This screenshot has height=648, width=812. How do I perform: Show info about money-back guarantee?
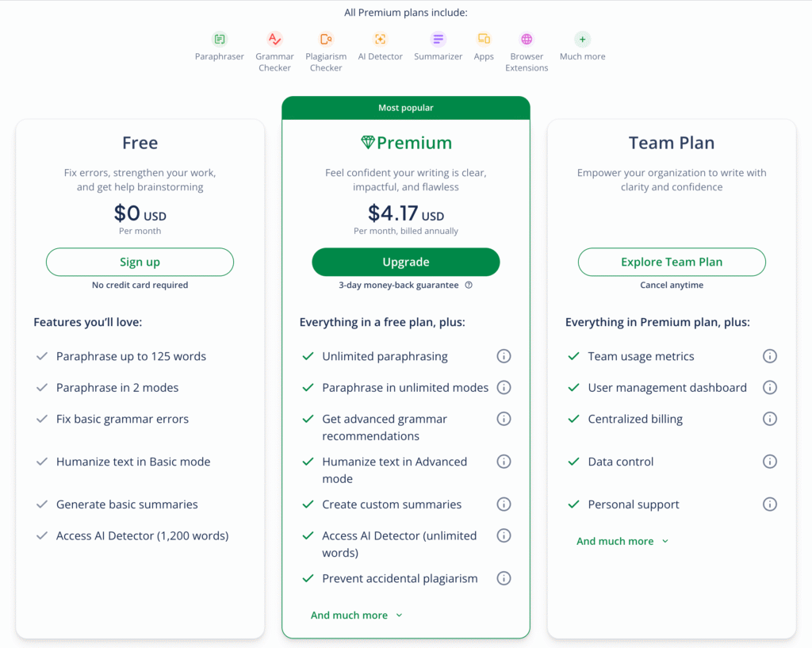(x=469, y=285)
